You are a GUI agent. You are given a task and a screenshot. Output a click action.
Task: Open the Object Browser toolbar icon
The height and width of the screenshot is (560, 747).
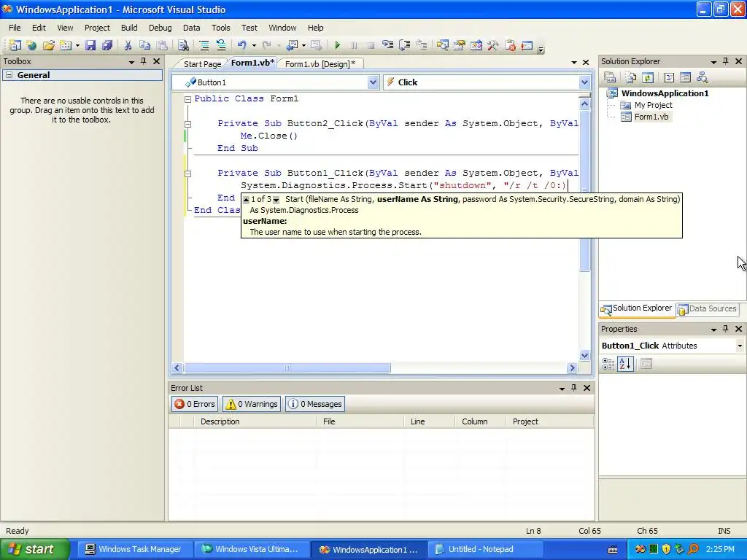click(476, 45)
